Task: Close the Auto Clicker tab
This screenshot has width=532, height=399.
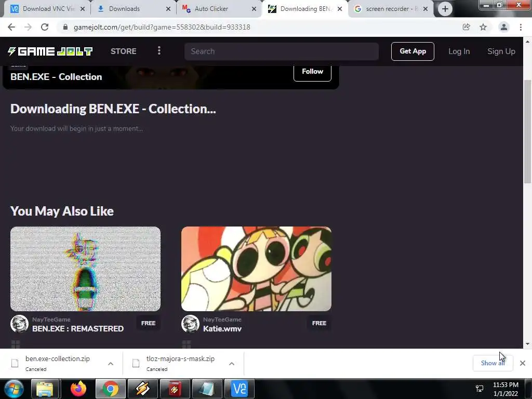Action: [254, 9]
